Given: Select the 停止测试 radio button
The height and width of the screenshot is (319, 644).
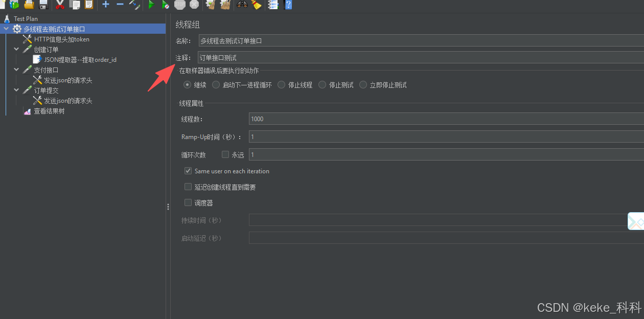Looking at the screenshot, I should [x=322, y=85].
